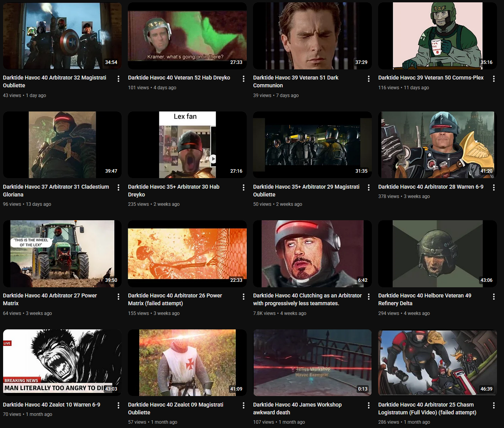Open options menu for Clutching as an Arbitrator
The height and width of the screenshot is (428, 504).
[x=369, y=297]
